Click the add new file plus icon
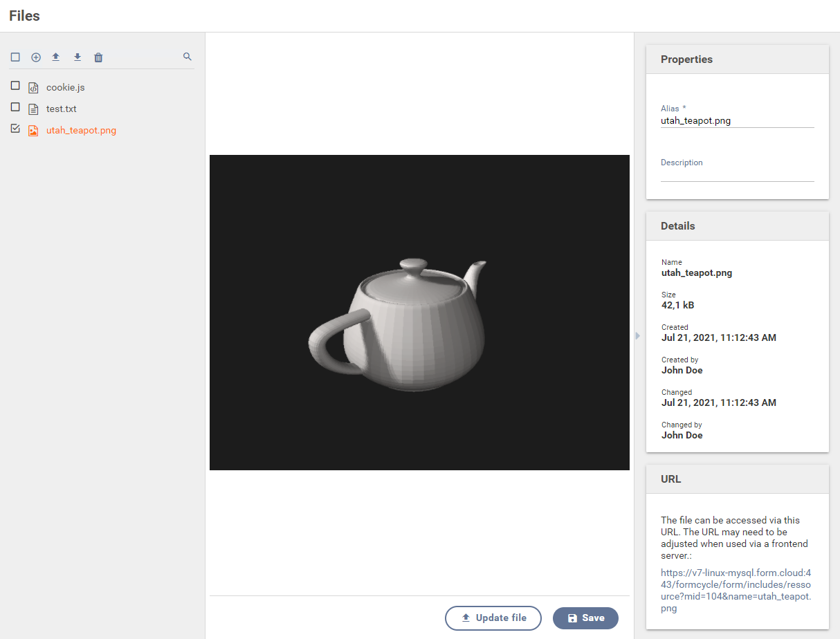840x639 pixels. coord(36,57)
